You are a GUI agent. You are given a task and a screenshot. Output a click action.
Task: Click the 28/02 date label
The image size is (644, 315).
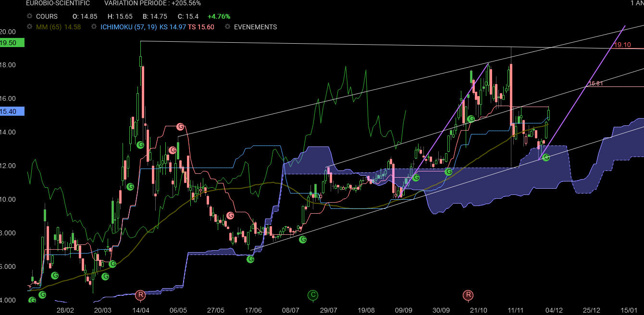65,311
